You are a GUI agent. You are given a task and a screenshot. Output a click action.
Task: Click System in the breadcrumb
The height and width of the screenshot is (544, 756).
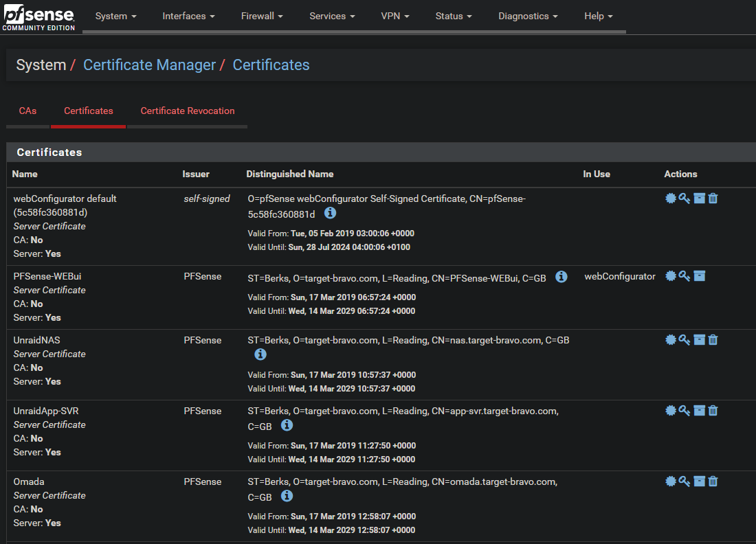[41, 65]
